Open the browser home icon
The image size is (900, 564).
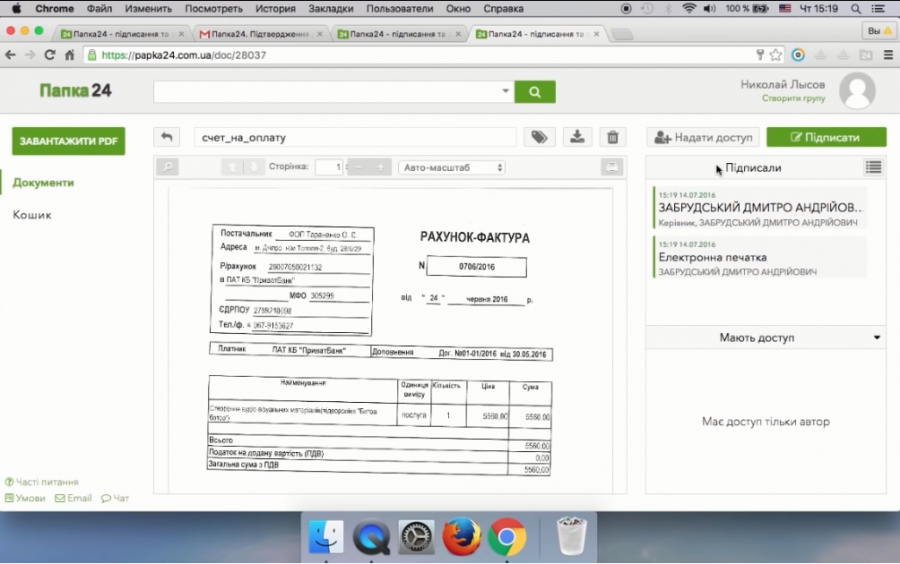[x=69, y=55]
